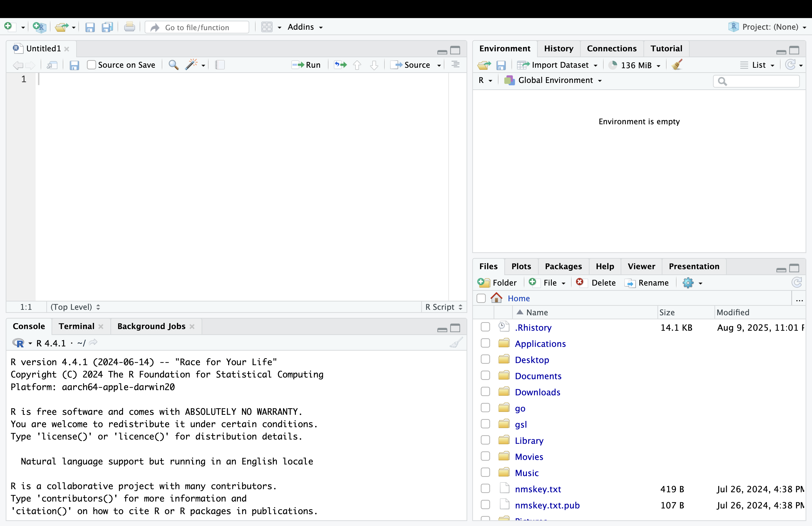This screenshot has height=526, width=812.
Task: Tick the select-all checkbox beside Home
Action: 481,298
